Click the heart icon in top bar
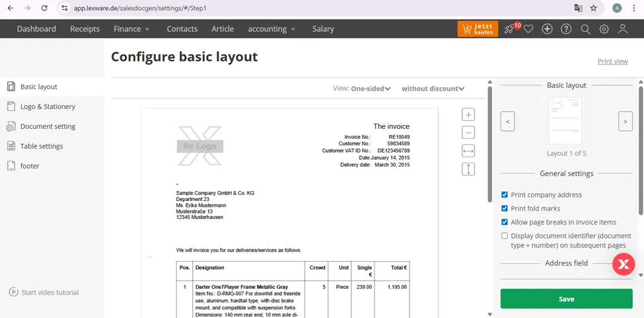644x318 pixels. pyautogui.click(x=528, y=29)
